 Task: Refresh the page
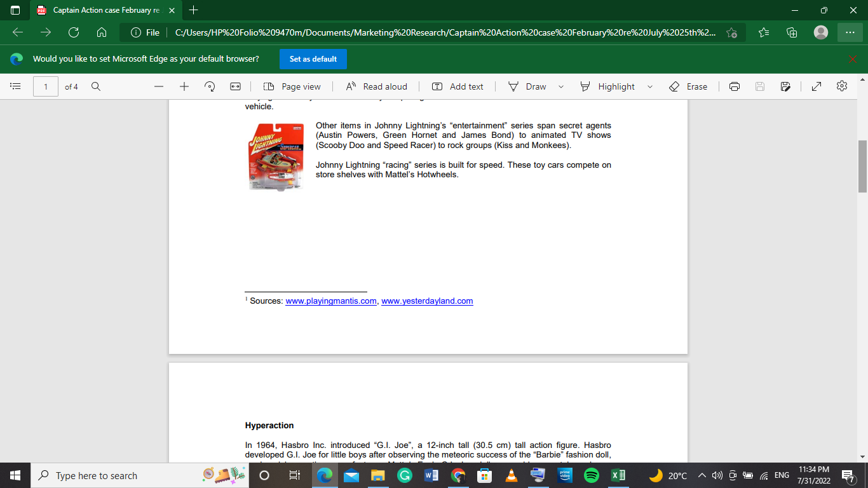74,32
